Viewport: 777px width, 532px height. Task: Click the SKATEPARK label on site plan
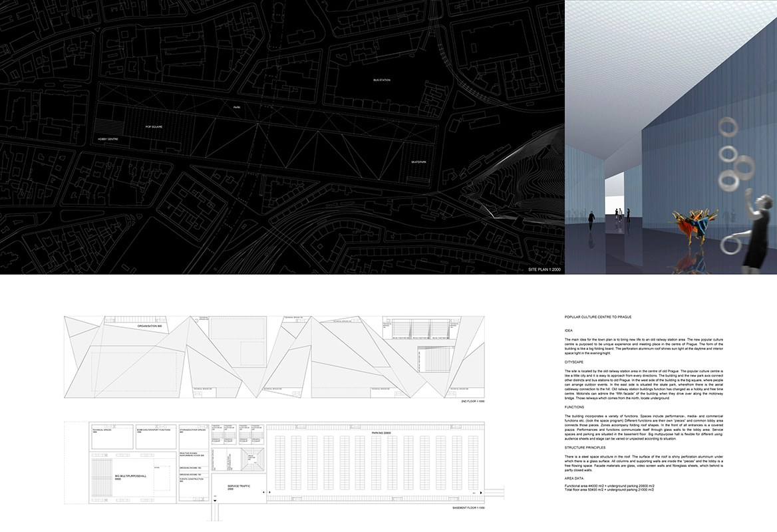(x=418, y=161)
